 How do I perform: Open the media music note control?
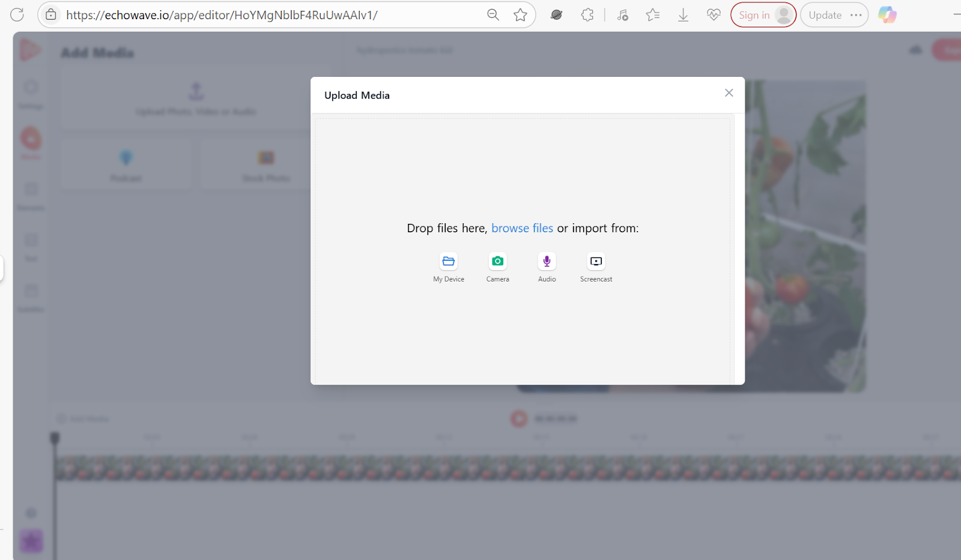coord(623,15)
